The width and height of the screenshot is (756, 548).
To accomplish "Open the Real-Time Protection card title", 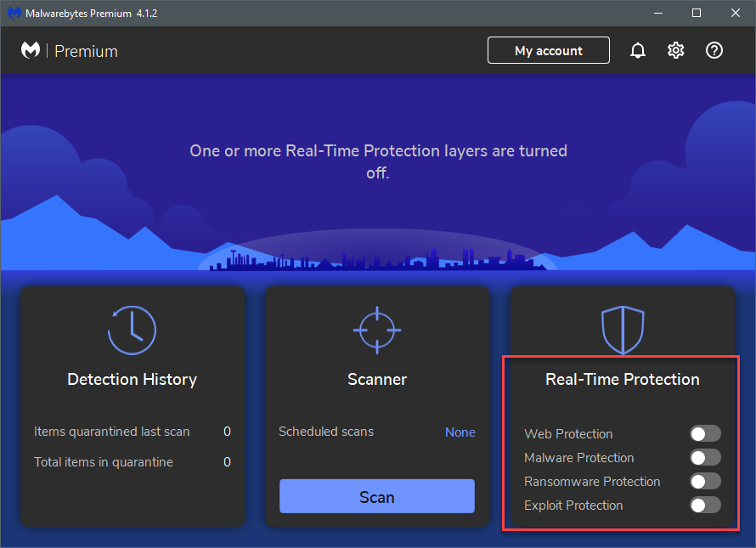I will click(623, 380).
